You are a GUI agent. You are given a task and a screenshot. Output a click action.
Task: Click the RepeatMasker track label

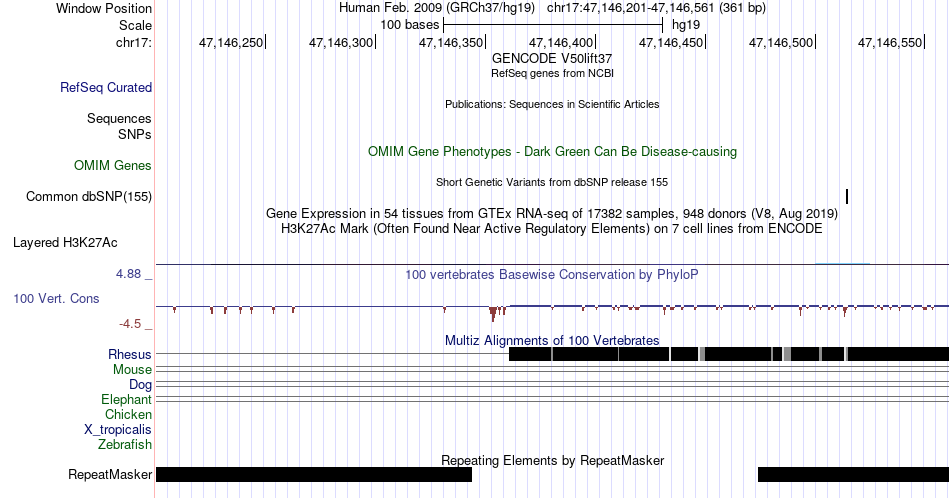110,474
